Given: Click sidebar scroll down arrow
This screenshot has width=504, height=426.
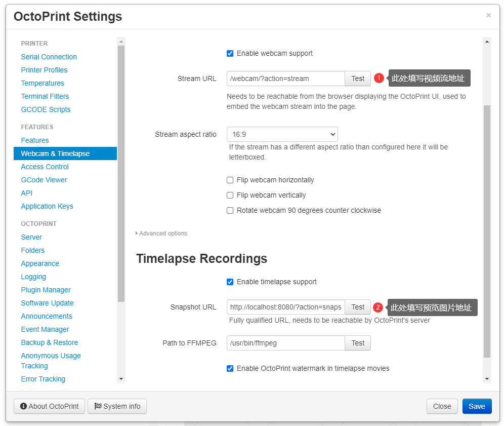Looking at the screenshot, I should (x=121, y=378).
